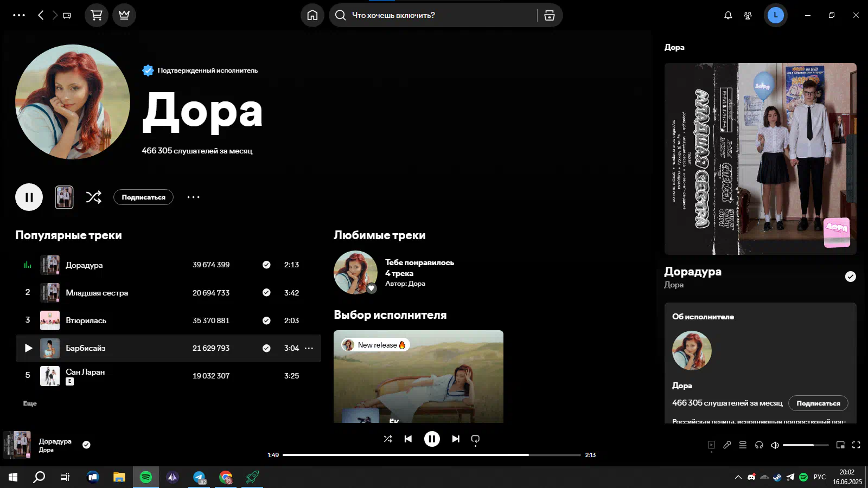
Task: Enter full screen mode
Action: [x=856, y=445]
